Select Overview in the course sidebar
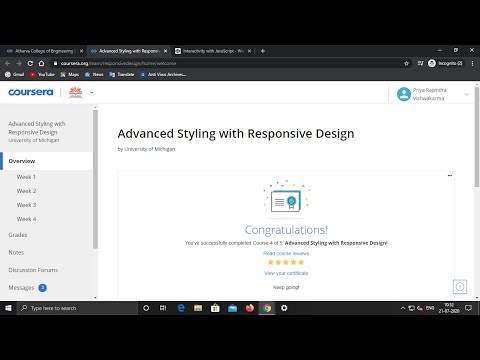 (47, 161)
